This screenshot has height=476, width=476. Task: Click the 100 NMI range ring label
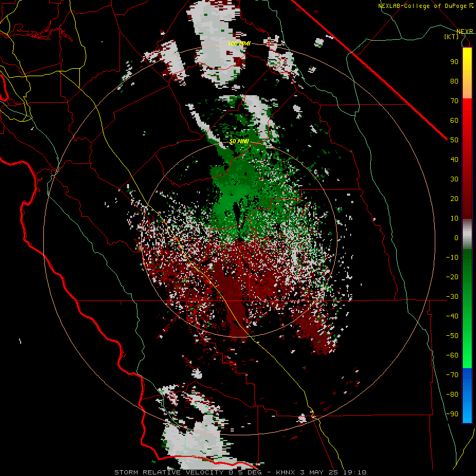(239, 43)
